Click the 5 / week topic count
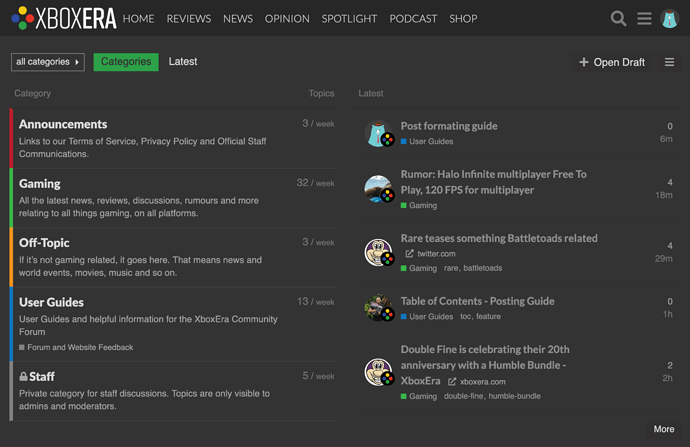This screenshot has width=690, height=447. 318,376
